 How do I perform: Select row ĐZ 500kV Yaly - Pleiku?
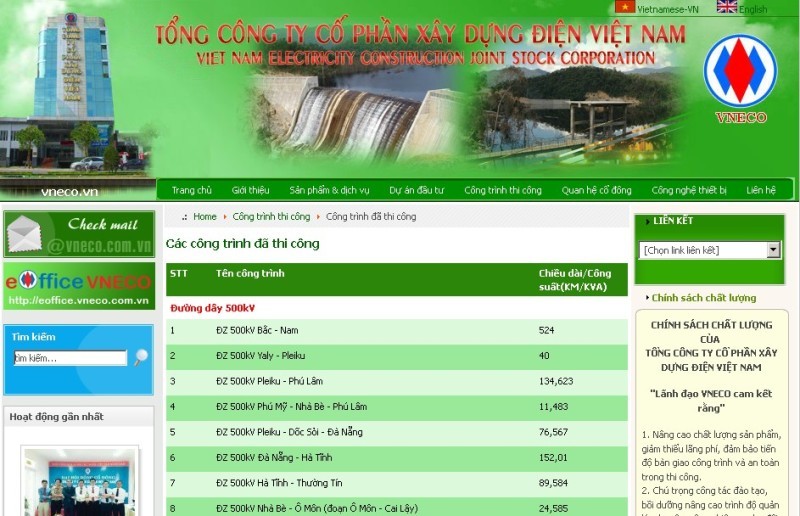pyautogui.click(x=396, y=356)
